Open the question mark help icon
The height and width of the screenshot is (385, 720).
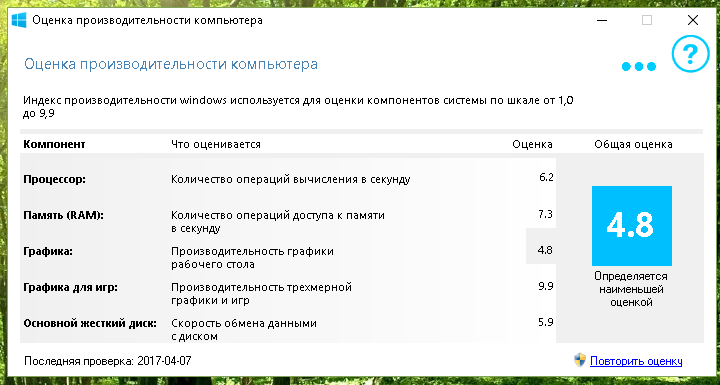pyautogui.click(x=691, y=54)
